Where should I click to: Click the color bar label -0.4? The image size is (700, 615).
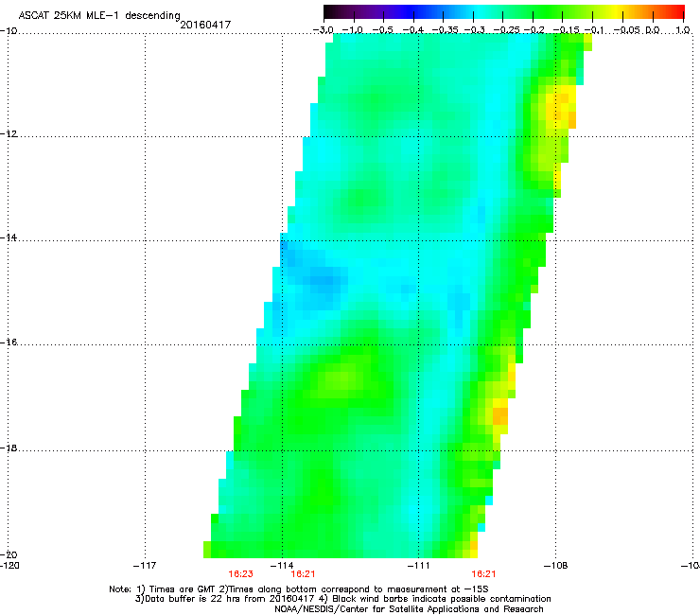[x=413, y=30]
